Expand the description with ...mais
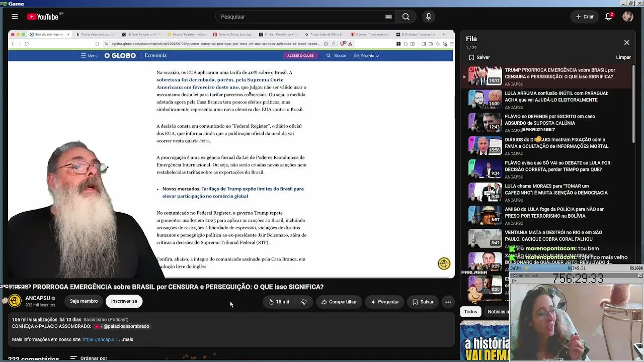Image resolution: width=644 pixels, height=362 pixels. point(126,339)
